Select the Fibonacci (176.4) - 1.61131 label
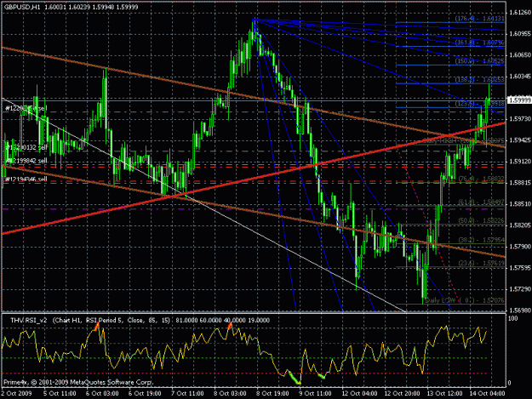The width and height of the screenshot is (532, 399). 479,19
